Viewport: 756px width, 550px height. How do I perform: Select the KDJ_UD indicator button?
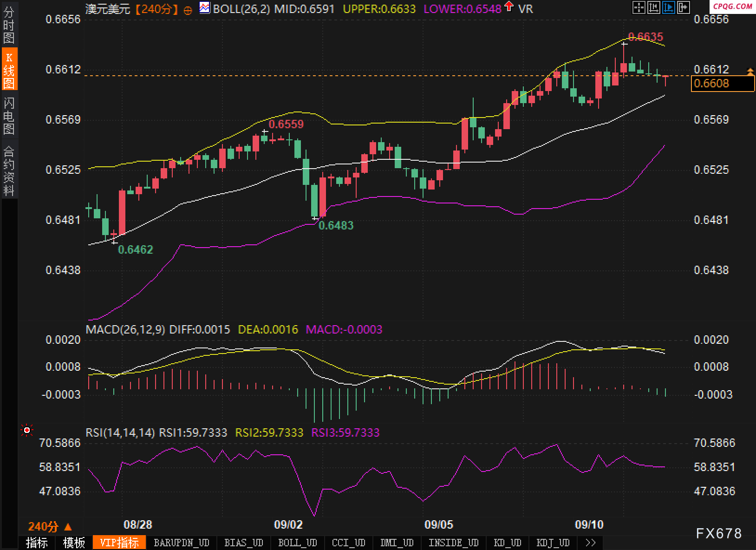point(553,543)
